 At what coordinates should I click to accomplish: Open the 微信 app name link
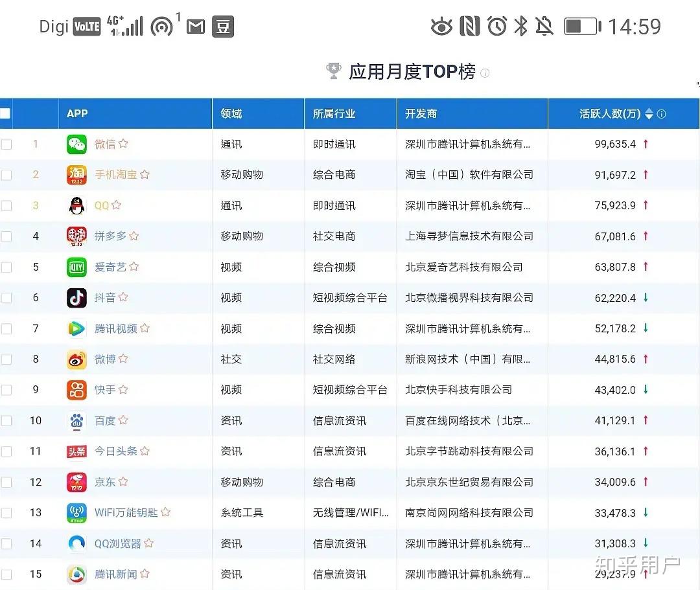[105, 144]
